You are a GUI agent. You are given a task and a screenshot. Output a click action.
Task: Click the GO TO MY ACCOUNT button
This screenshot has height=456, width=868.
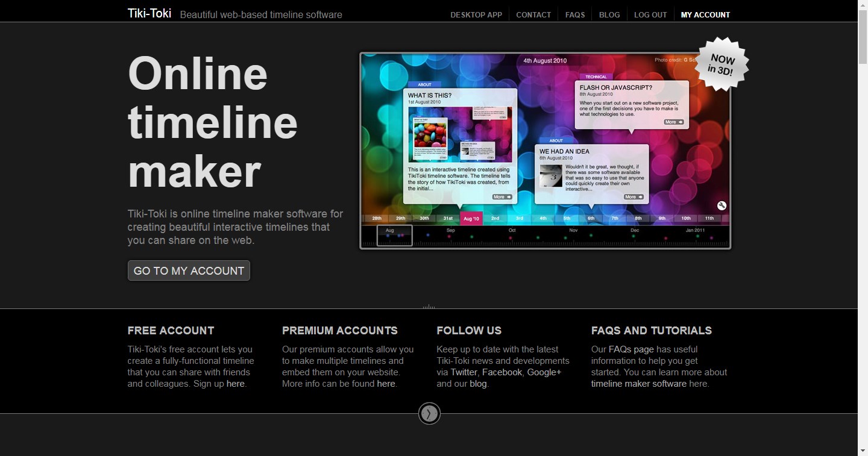point(189,270)
